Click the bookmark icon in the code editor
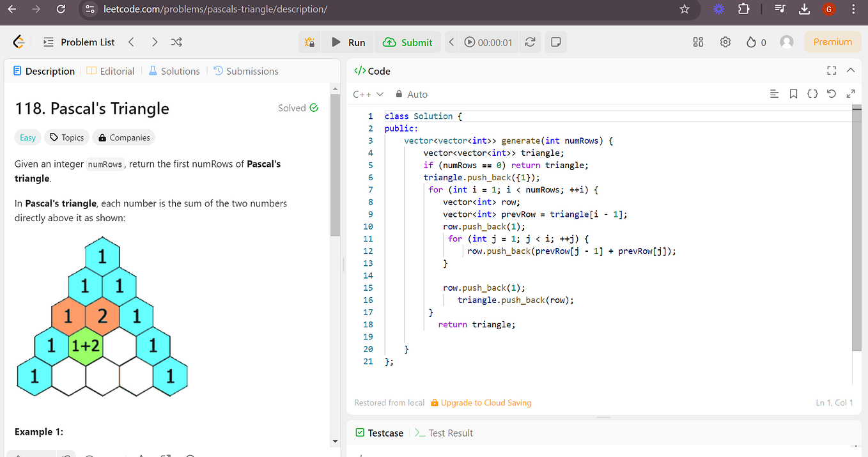 (793, 94)
